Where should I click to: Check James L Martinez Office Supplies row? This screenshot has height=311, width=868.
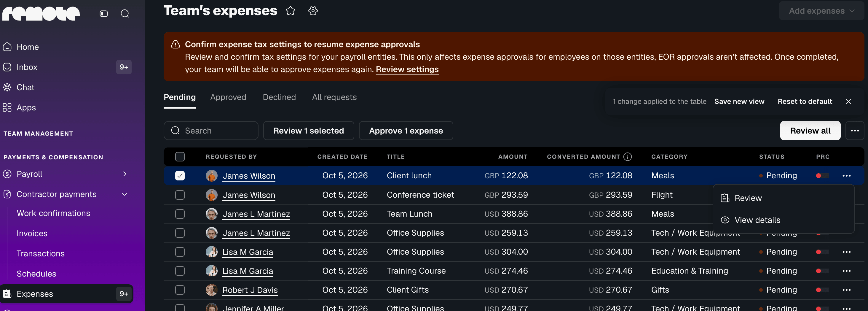coord(180,233)
